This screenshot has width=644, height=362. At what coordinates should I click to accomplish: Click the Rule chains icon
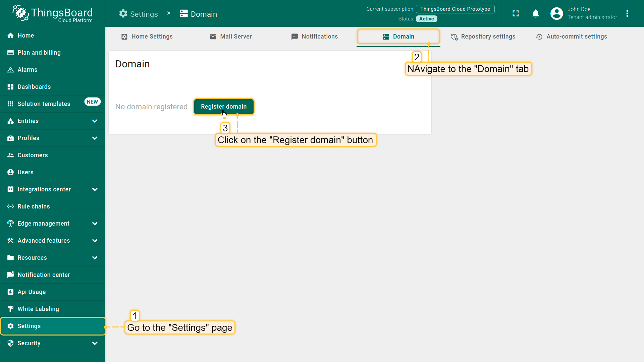click(x=10, y=206)
